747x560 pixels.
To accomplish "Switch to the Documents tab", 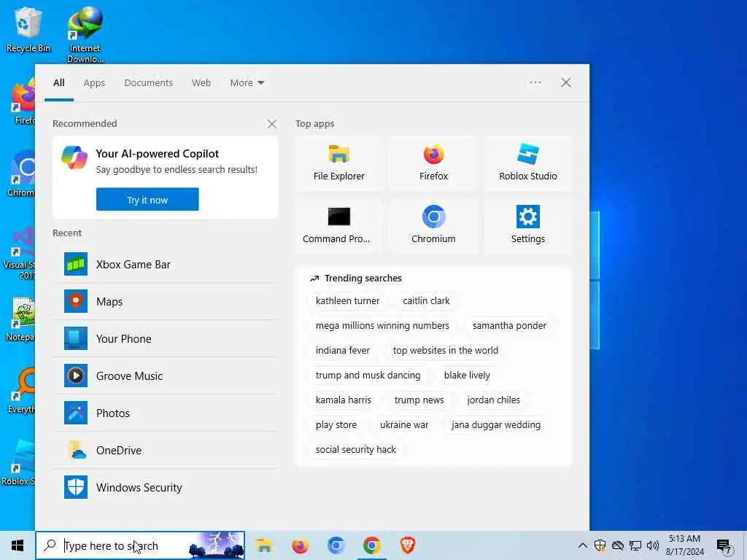I will [x=148, y=83].
